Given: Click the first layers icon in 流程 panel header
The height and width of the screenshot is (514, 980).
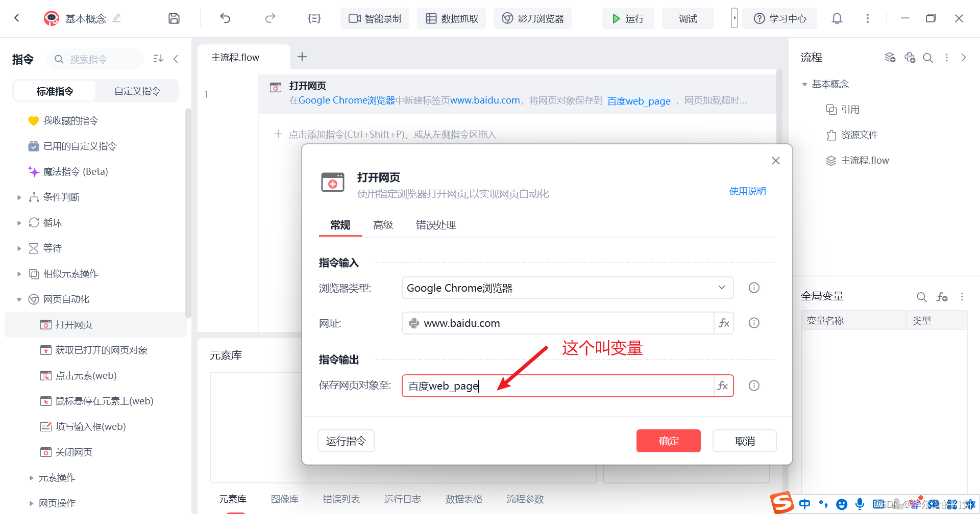Looking at the screenshot, I should pyautogui.click(x=890, y=58).
